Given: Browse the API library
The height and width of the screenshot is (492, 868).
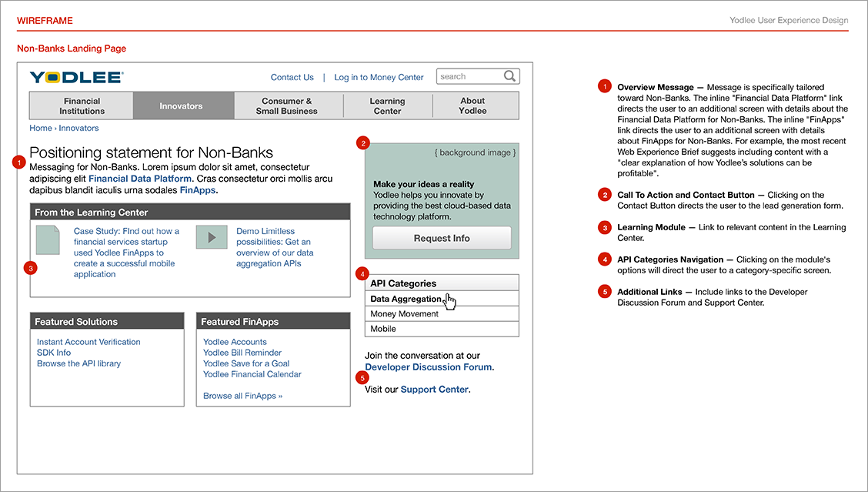Looking at the screenshot, I should click(x=78, y=363).
